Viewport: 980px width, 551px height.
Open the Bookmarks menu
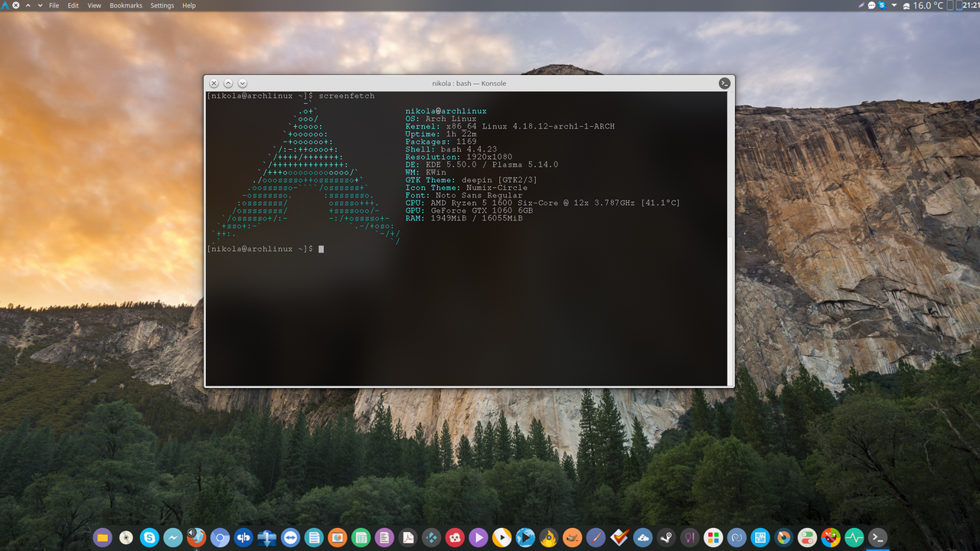126,5
